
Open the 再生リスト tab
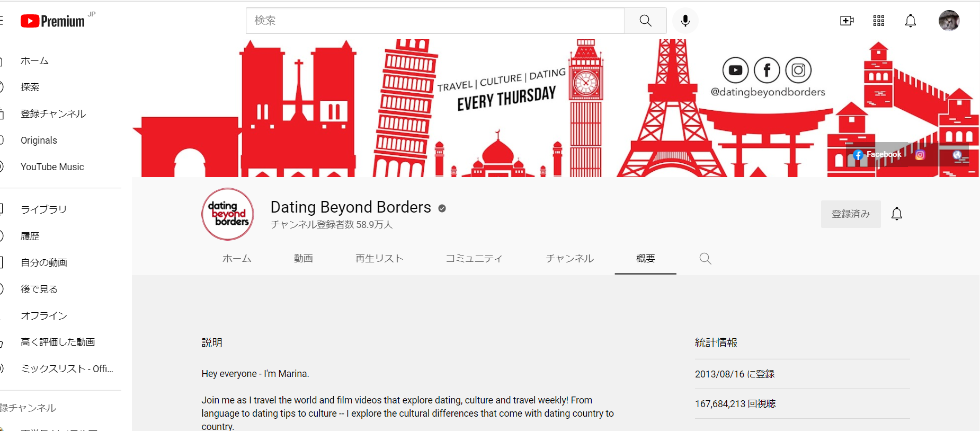coord(379,258)
